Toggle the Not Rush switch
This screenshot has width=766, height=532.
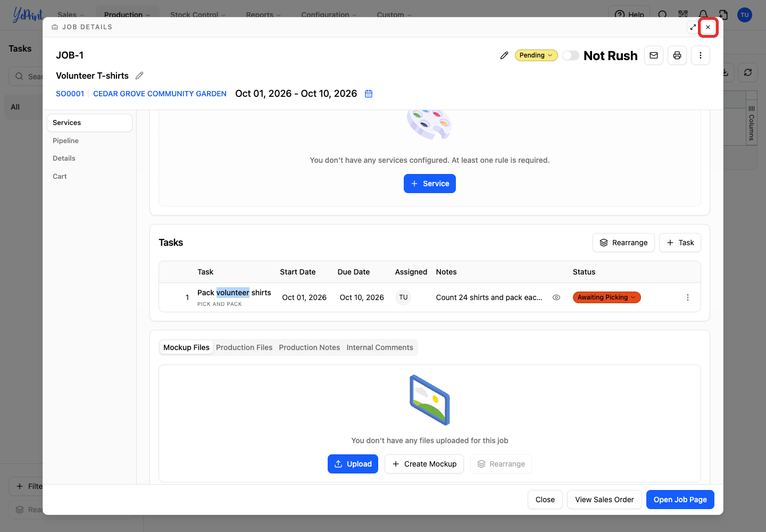[x=571, y=55]
